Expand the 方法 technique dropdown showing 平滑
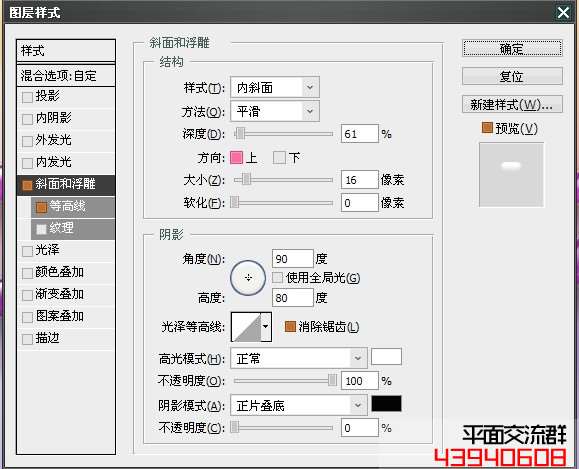The height and width of the screenshot is (469, 579). pos(275,111)
